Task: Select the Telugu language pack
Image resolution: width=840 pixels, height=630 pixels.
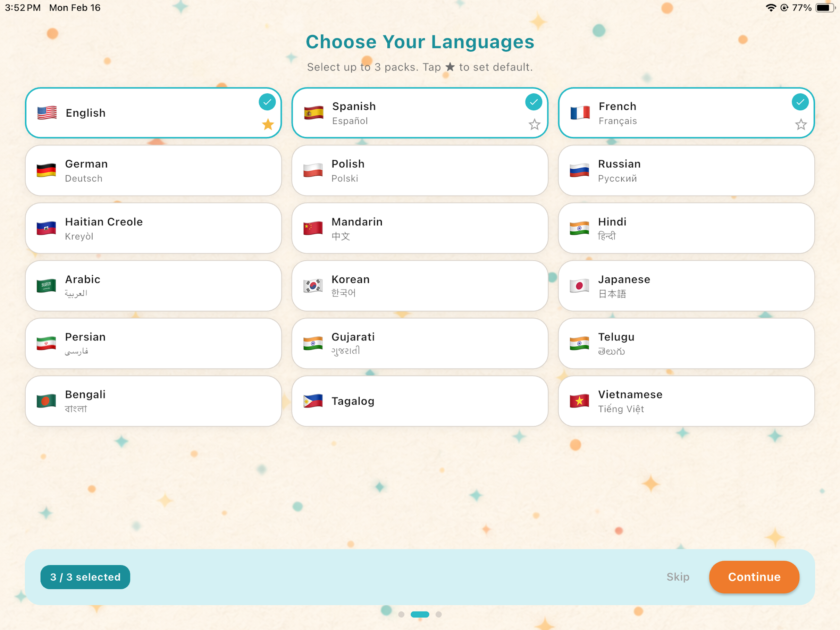Action: click(x=686, y=343)
